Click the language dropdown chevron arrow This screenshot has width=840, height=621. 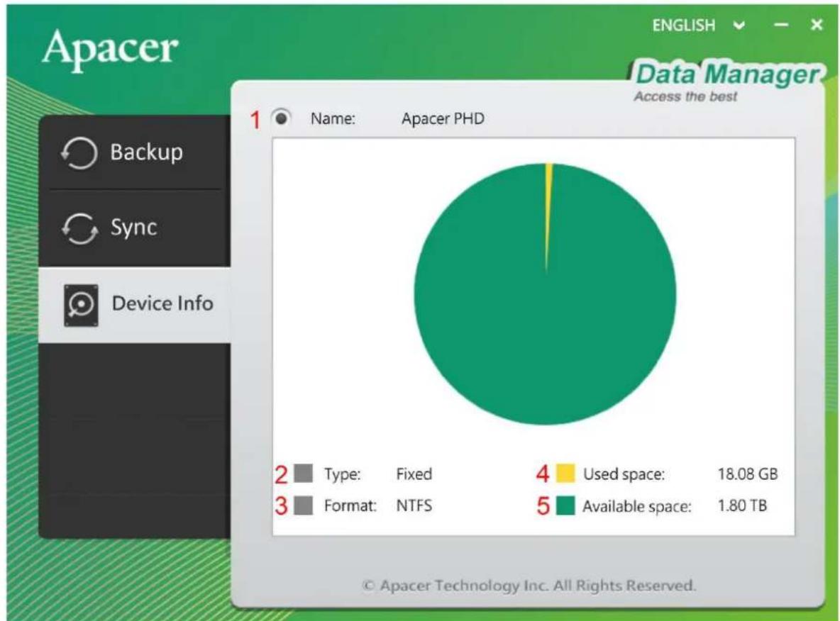[x=739, y=25]
